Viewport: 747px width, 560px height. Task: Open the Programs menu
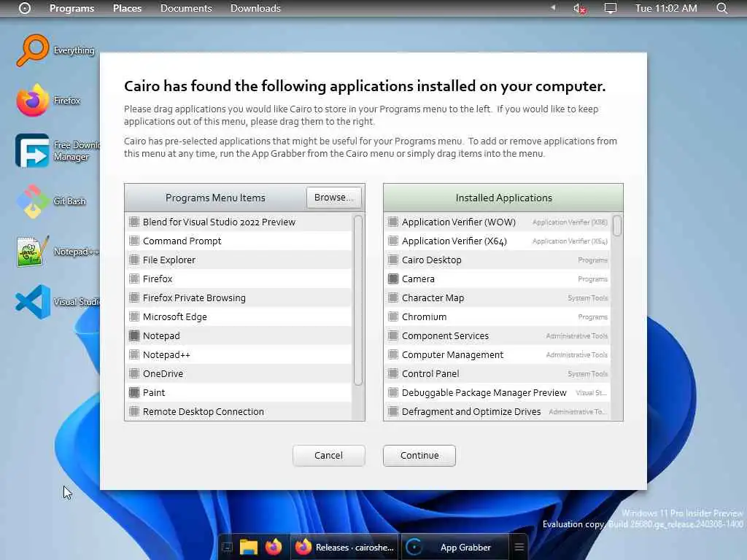(x=72, y=8)
